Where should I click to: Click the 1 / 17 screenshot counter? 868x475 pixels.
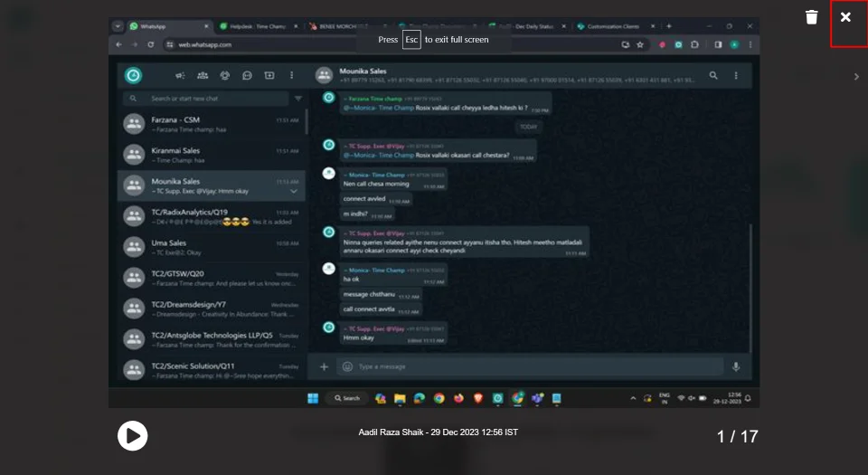pos(737,437)
